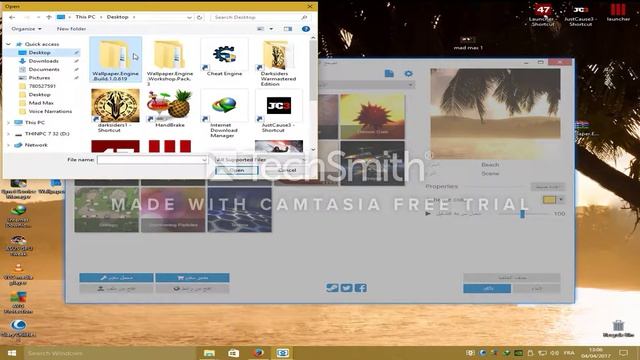Select the pink shimmering particles wallpaper thumbnail

[x=173, y=210]
